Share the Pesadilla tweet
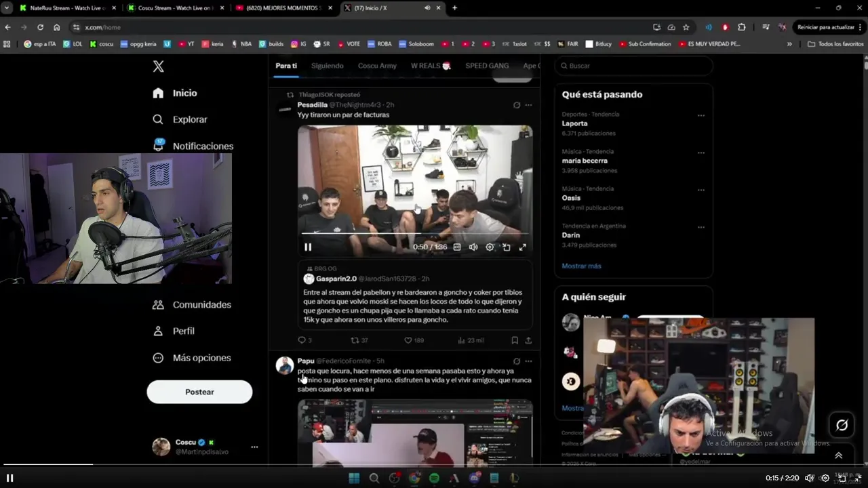Image resolution: width=868 pixels, height=488 pixels. pyautogui.click(x=528, y=340)
